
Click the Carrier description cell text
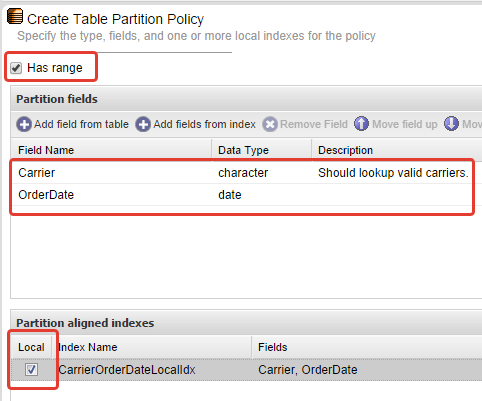pyautogui.click(x=393, y=173)
